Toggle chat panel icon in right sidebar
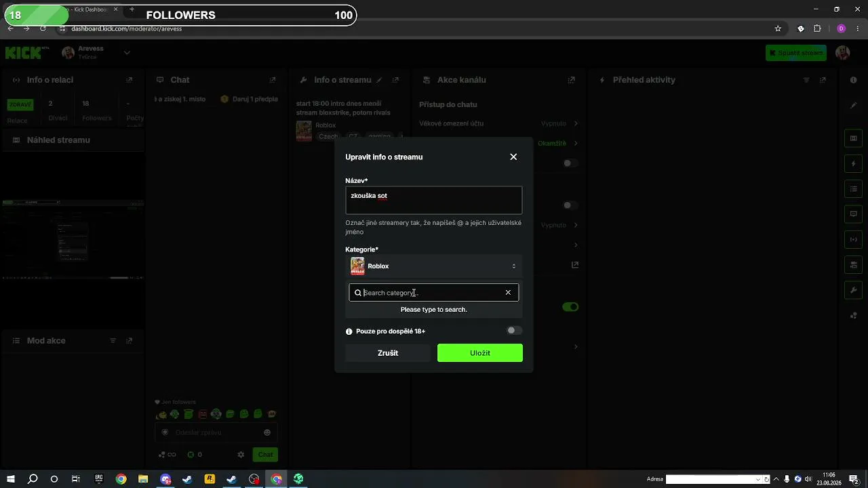This screenshot has height=488, width=868. pos(854,214)
